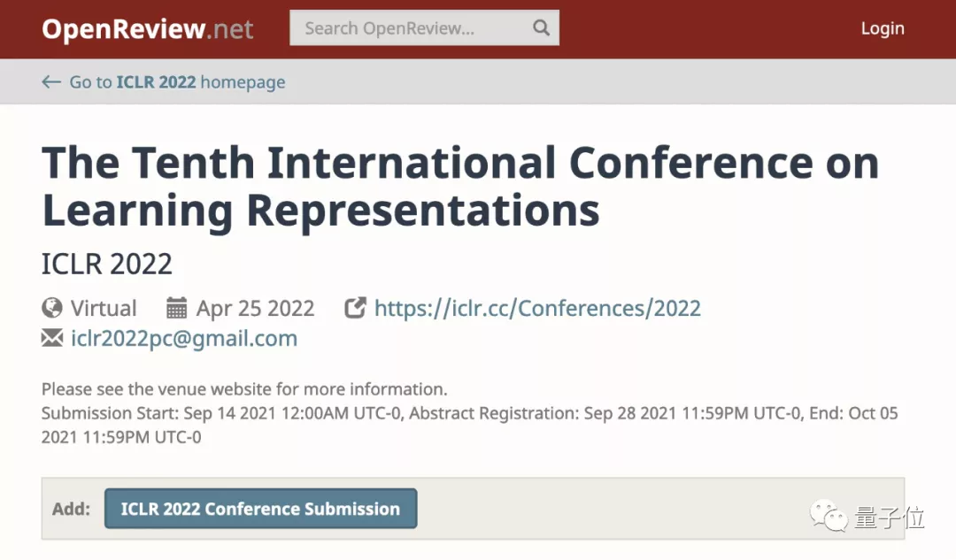
Task: Click the external link icon before the ICLR URL
Action: coord(355,307)
